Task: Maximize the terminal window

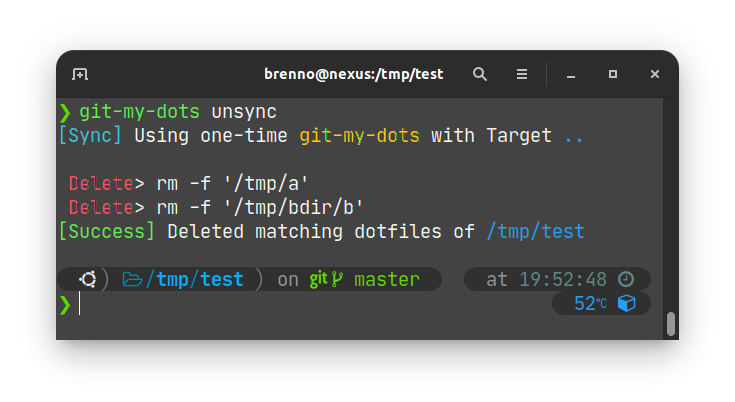Action: click(x=613, y=74)
